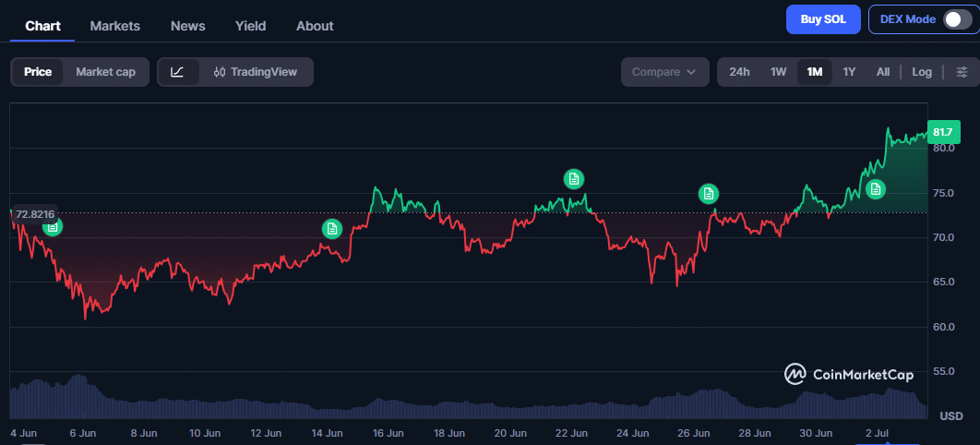This screenshot has height=445, width=980.
Task: Open the Markets tab
Action: (x=115, y=26)
